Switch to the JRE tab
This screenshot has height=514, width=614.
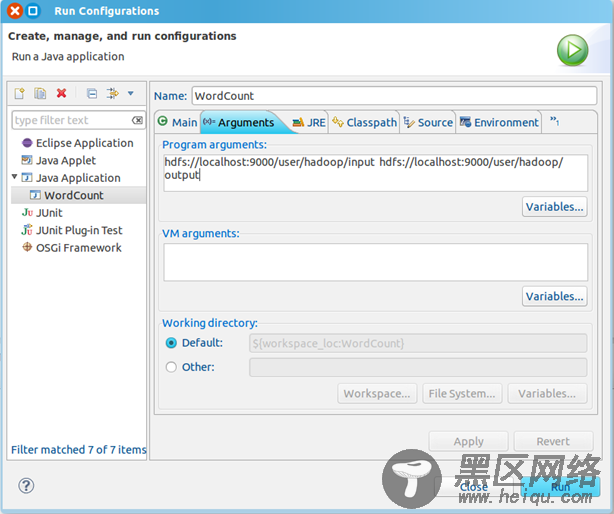pyautogui.click(x=309, y=123)
